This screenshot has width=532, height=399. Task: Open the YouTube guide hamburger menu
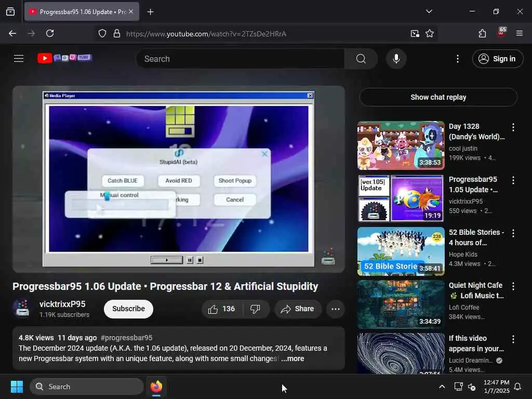19,58
